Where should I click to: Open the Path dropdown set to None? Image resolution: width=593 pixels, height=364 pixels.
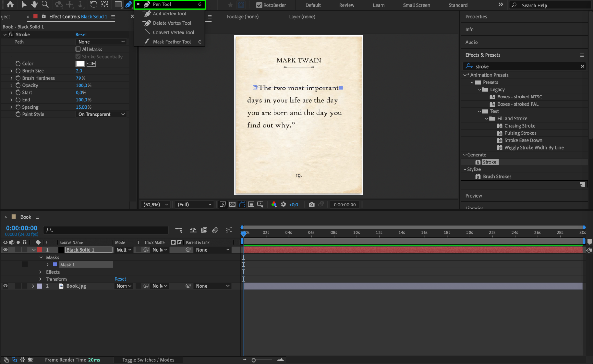101,42
